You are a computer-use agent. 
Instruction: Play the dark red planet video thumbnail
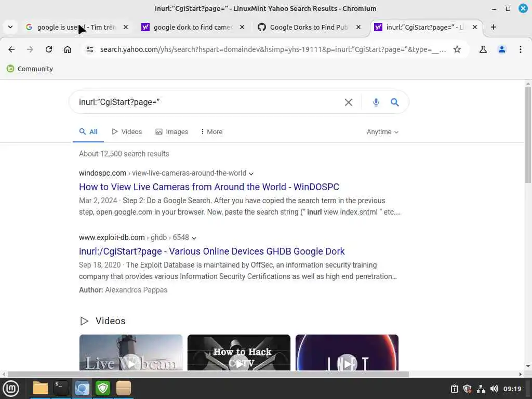(x=347, y=353)
